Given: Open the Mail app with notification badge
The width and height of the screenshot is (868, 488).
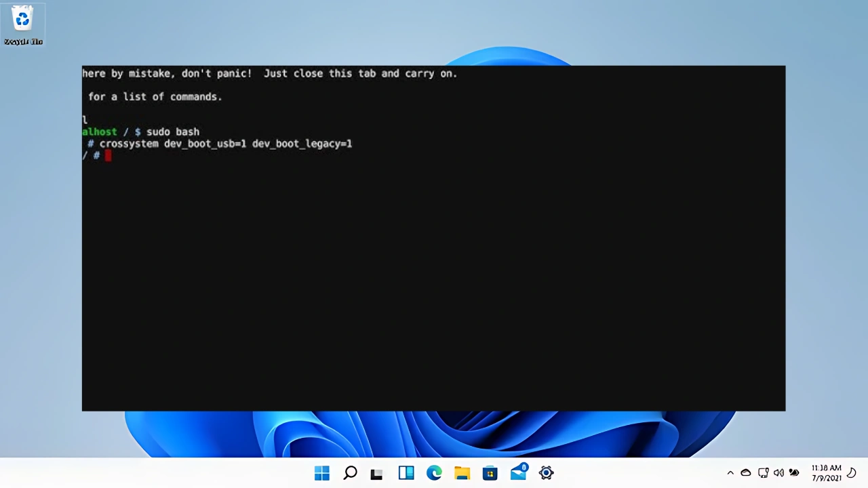Looking at the screenshot, I should (x=519, y=472).
